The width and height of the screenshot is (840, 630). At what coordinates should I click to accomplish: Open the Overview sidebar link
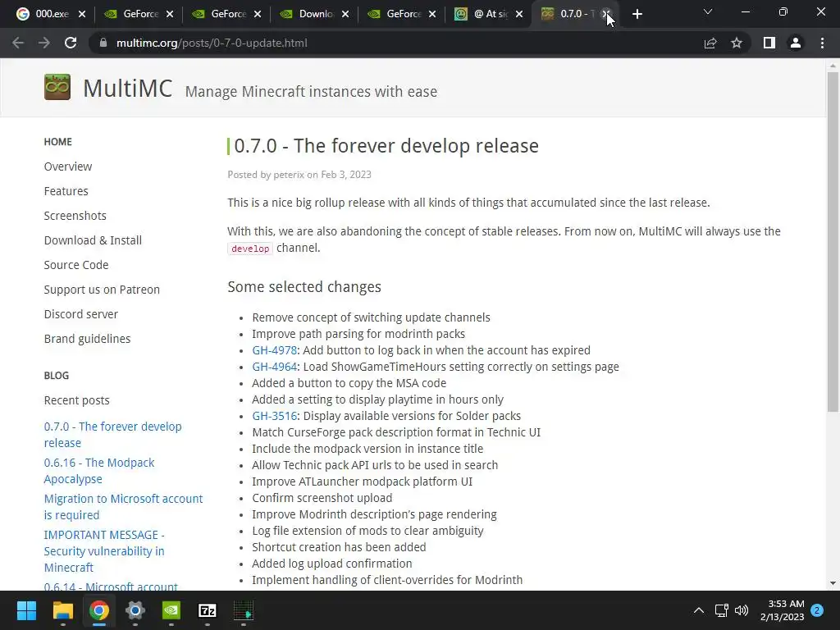click(68, 167)
